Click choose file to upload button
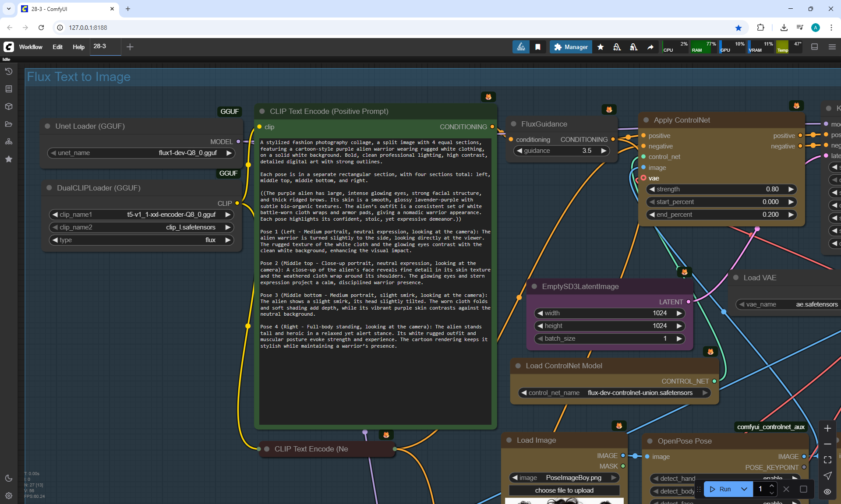The image size is (841, 504). tap(564, 490)
